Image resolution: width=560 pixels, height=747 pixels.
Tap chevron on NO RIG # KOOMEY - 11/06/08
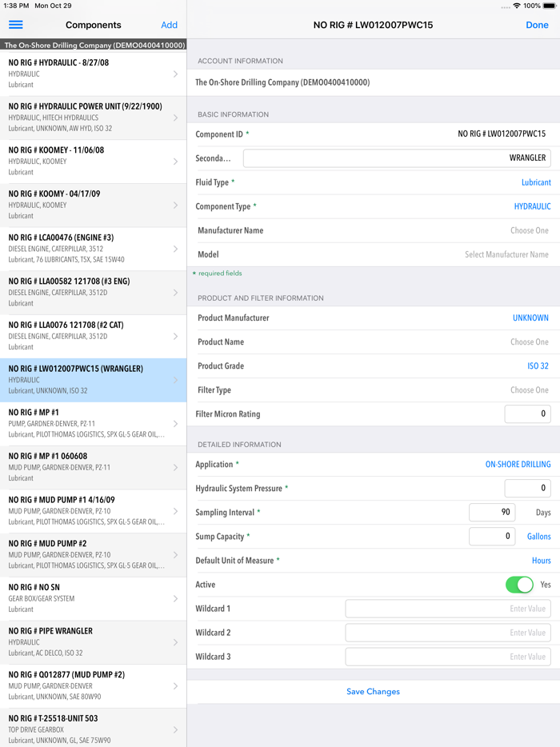[175, 162]
